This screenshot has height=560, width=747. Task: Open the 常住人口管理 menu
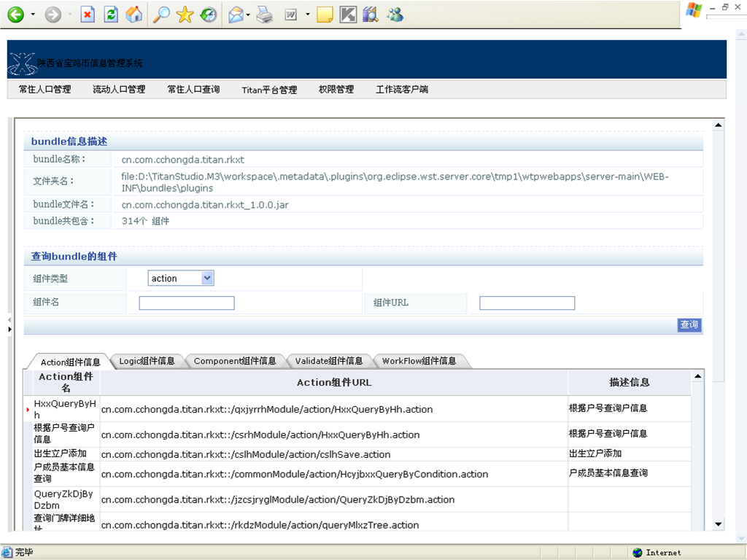(x=45, y=90)
